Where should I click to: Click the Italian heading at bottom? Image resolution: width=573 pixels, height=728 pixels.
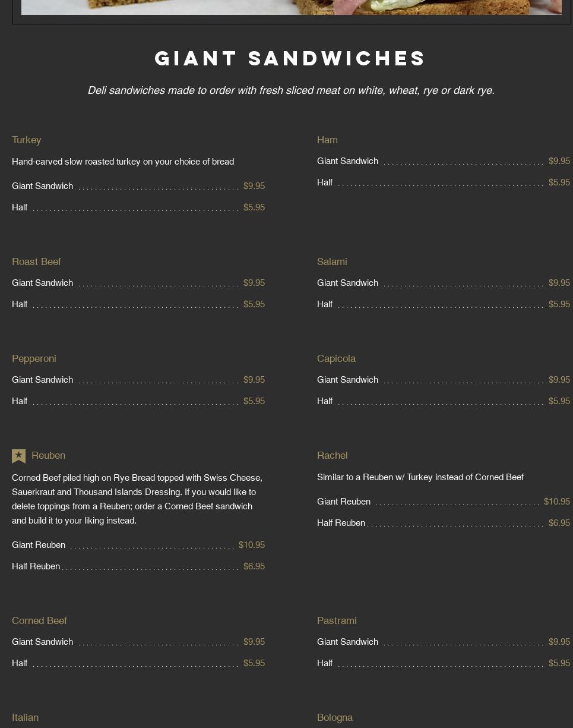coord(25,718)
